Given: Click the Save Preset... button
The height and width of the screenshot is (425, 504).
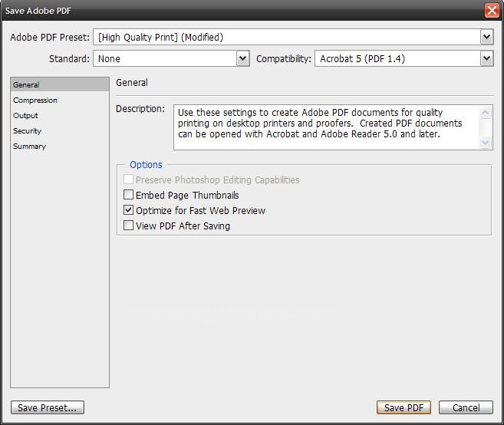Looking at the screenshot, I should pyautogui.click(x=48, y=407).
